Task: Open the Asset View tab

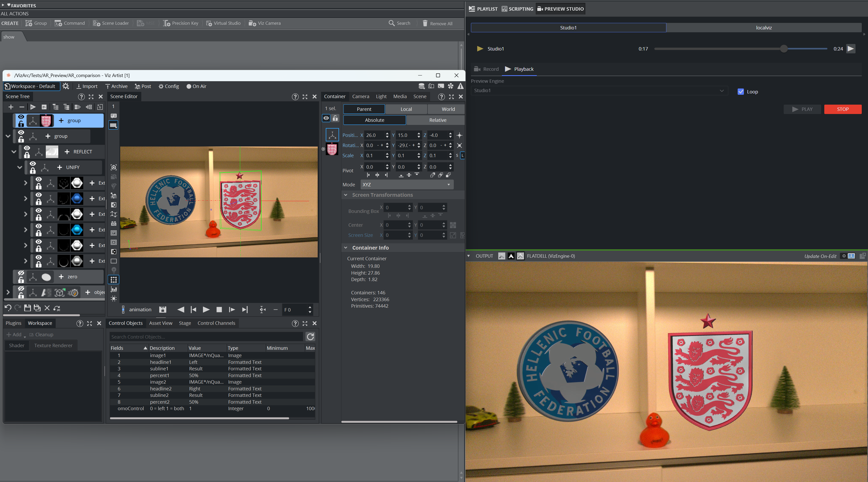Action: click(160, 323)
